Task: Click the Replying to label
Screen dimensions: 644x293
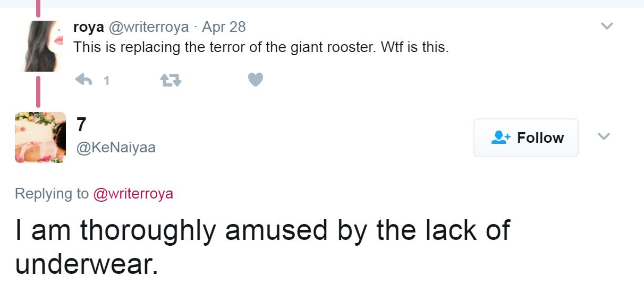Action: pyautogui.click(x=52, y=194)
